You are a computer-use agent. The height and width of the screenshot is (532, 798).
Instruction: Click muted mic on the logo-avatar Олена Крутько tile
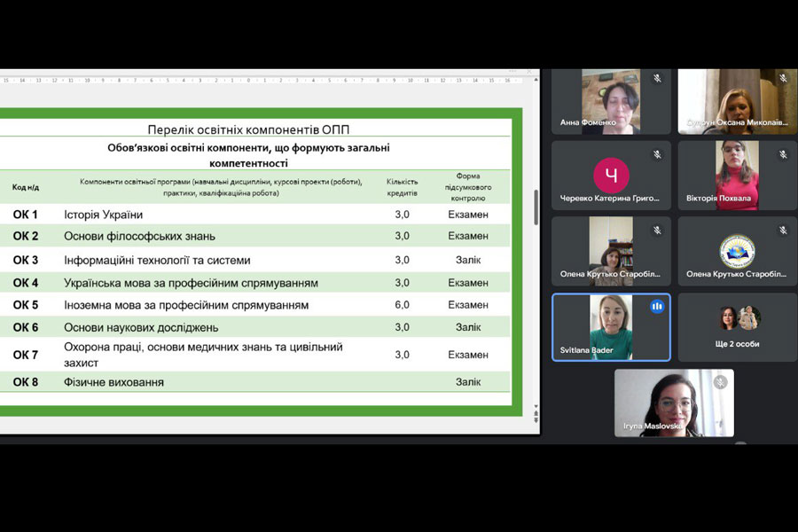pyautogui.click(x=783, y=231)
